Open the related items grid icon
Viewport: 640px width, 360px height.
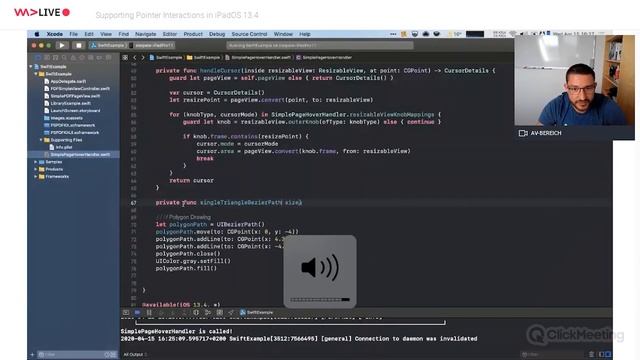(125, 58)
